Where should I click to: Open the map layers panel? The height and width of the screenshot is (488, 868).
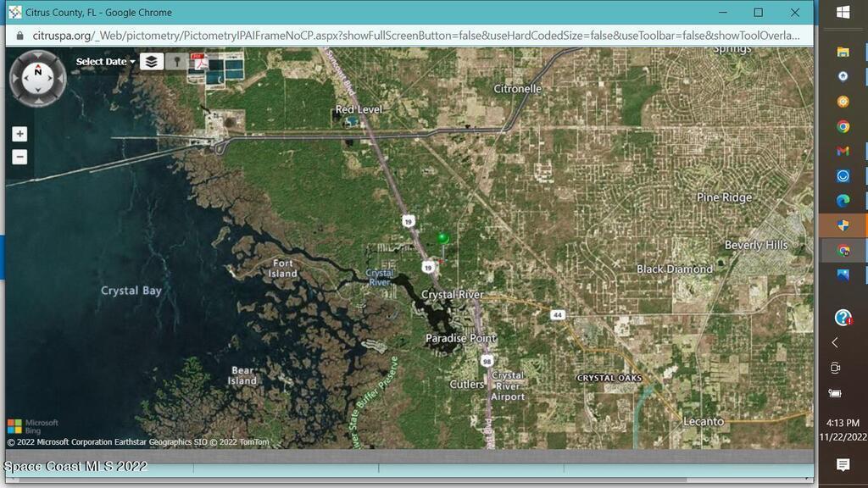pos(151,61)
